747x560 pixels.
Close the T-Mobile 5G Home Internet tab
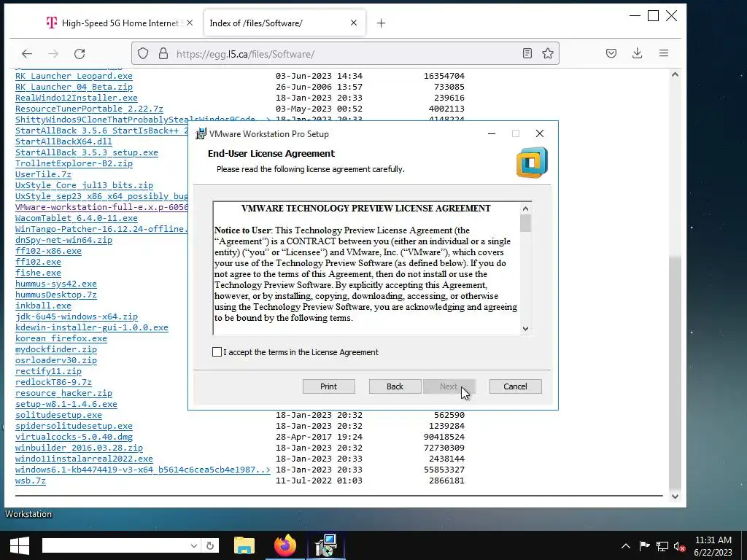(x=190, y=23)
